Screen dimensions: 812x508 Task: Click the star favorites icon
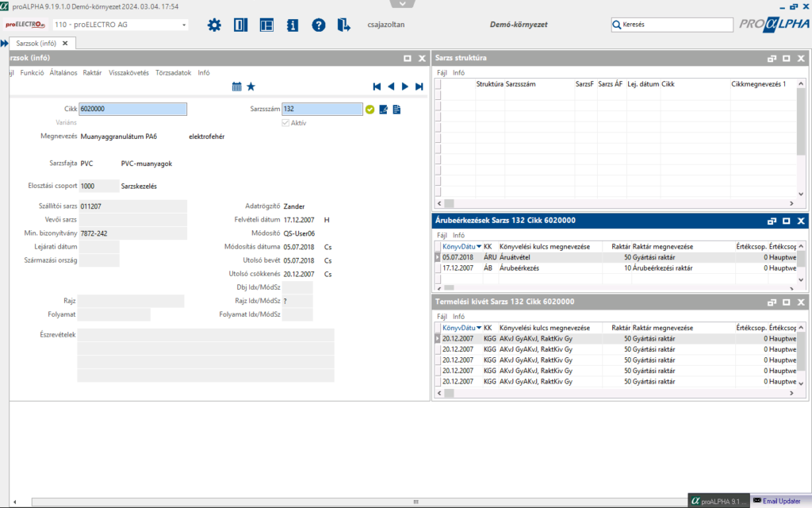[x=251, y=87]
